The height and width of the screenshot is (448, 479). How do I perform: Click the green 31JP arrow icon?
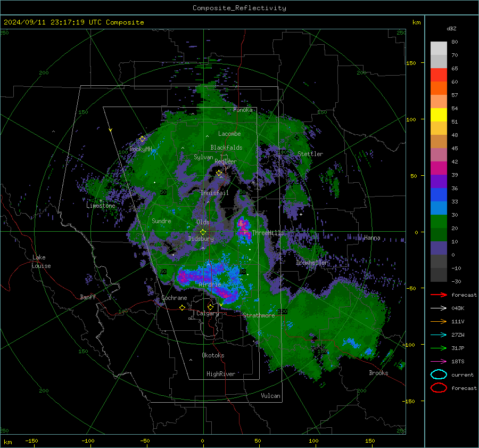coord(439,348)
